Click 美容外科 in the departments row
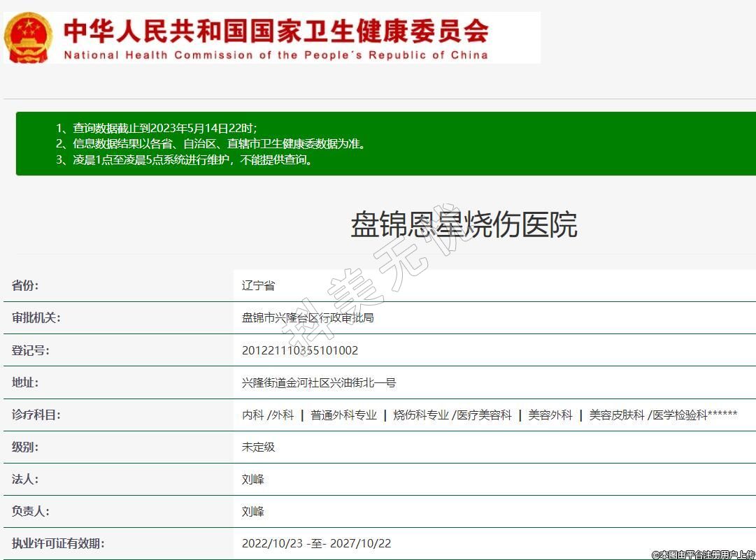This screenshot has width=756, height=560. [550, 415]
